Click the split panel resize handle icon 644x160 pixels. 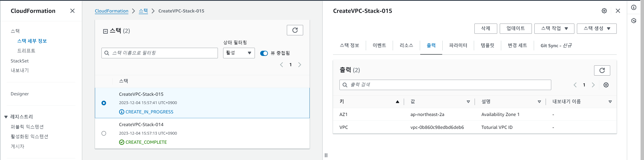[x=326, y=155]
